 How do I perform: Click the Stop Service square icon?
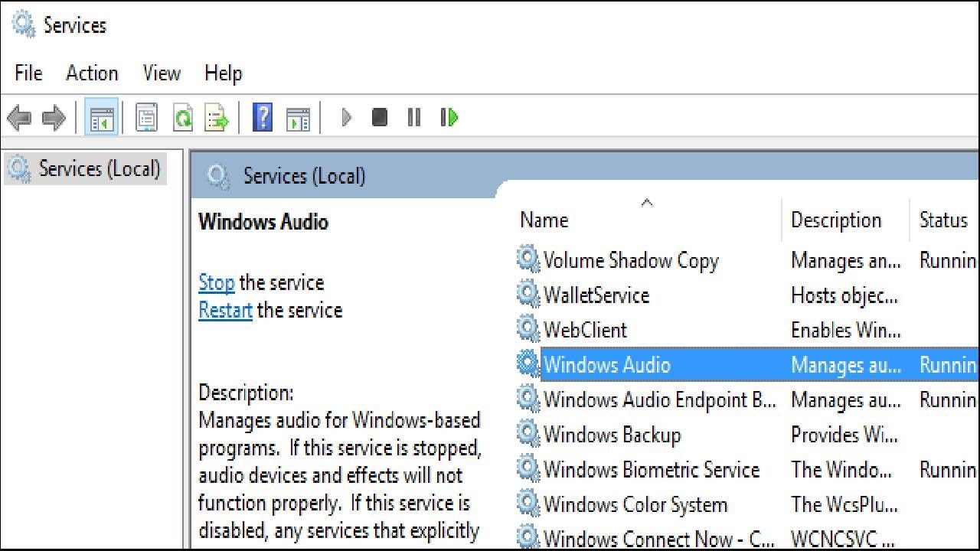point(379,117)
